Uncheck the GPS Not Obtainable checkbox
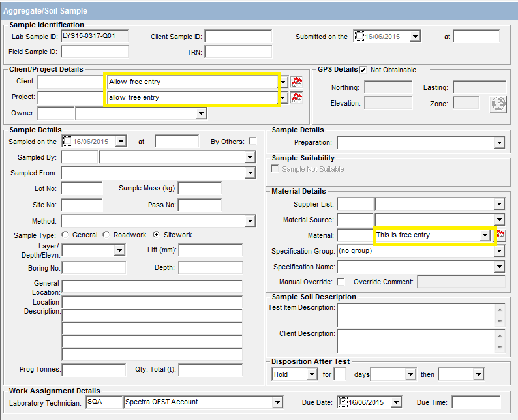Viewport: 518px width, 420px height. [x=363, y=70]
